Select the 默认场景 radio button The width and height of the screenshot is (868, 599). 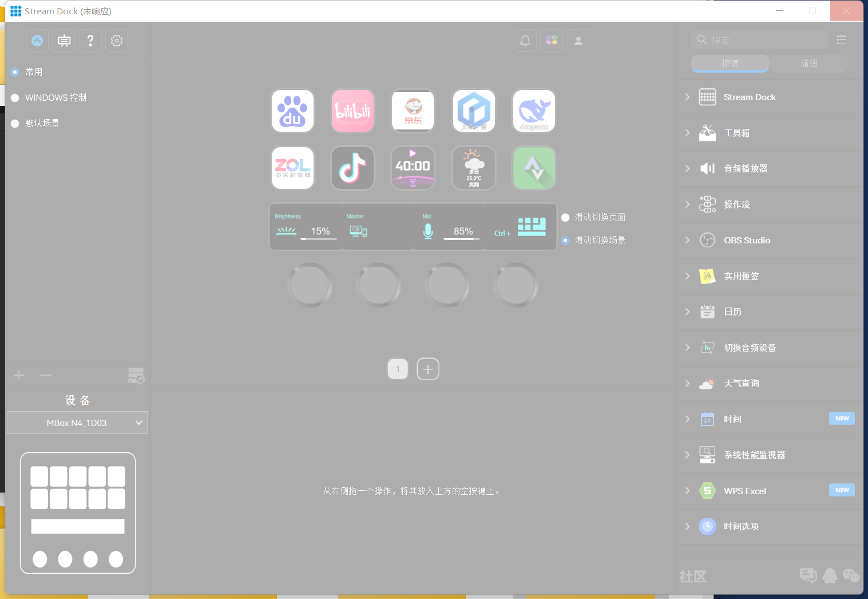(15, 124)
